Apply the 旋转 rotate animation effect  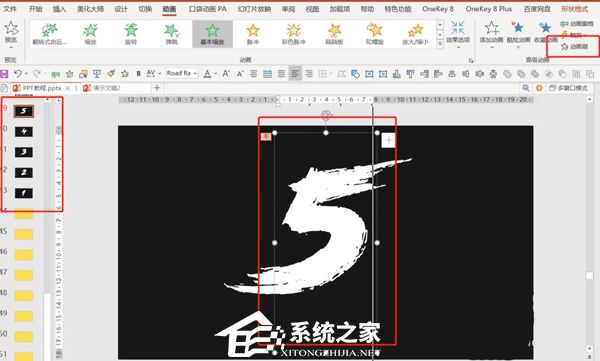(131, 34)
